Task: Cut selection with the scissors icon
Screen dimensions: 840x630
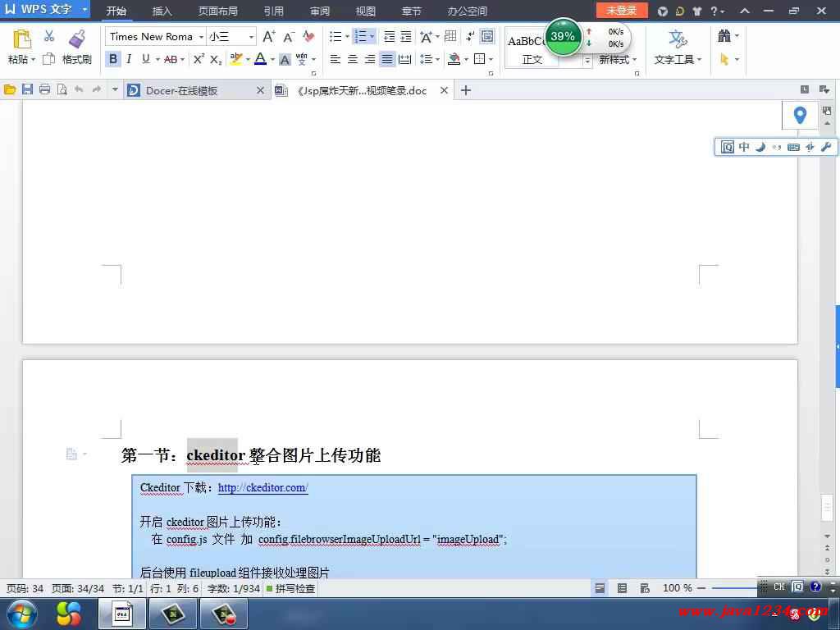Action: [x=48, y=36]
